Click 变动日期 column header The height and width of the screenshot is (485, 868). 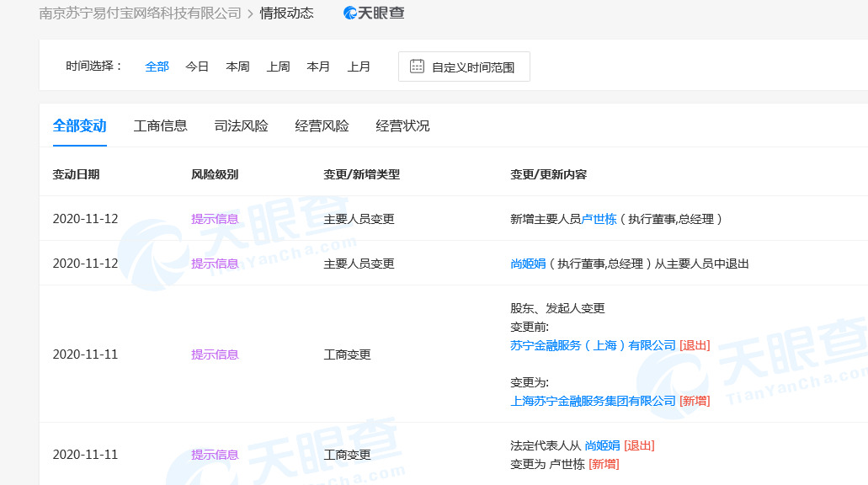[x=77, y=174]
